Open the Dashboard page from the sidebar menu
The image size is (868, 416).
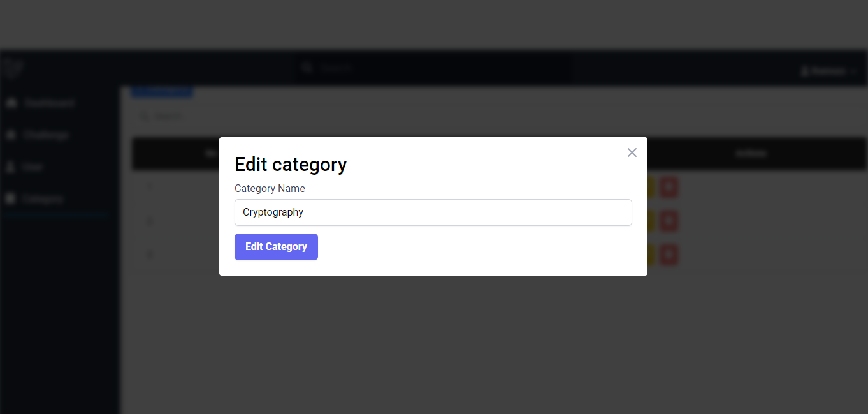[x=49, y=103]
